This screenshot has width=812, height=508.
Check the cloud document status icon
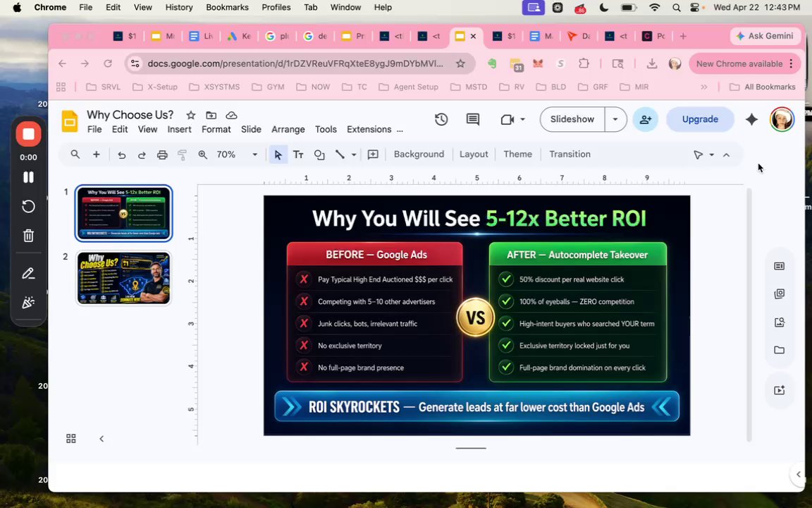pyautogui.click(x=231, y=115)
